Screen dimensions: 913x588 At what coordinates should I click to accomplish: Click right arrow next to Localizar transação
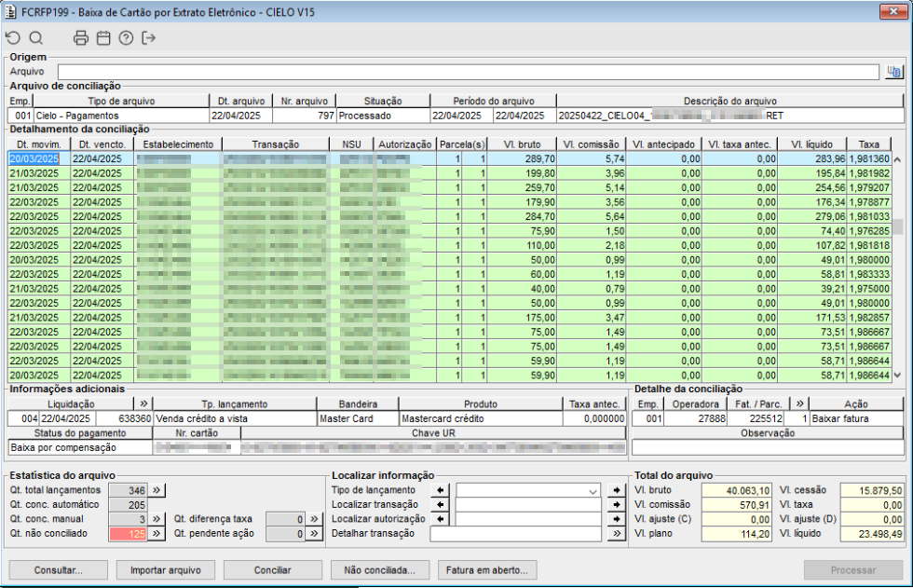click(x=616, y=504)
